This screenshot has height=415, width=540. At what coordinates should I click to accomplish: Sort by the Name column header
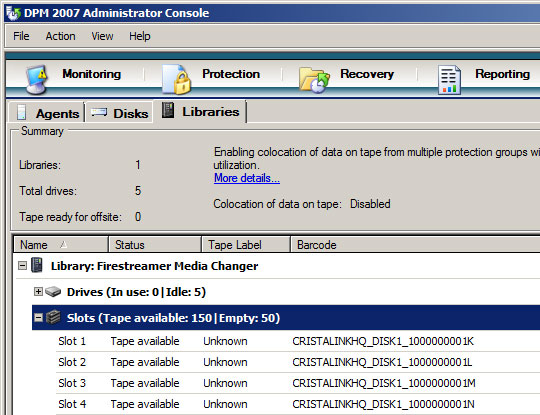tap(61, 245)
